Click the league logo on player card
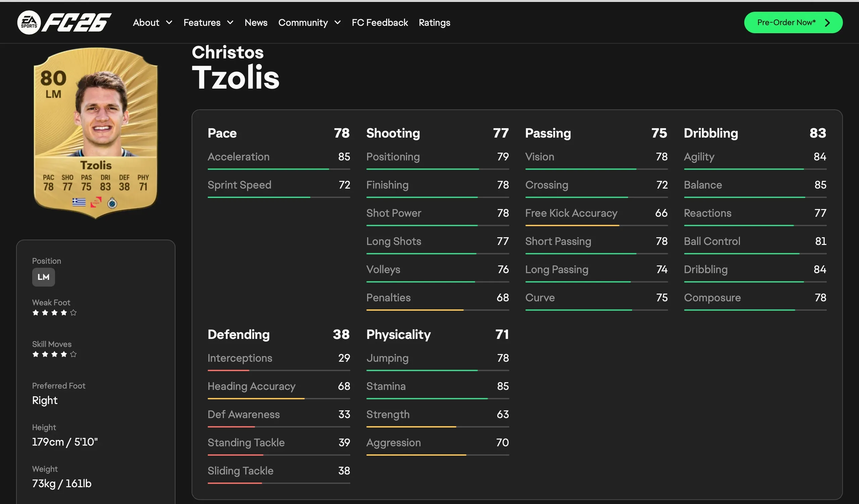The width and height of the screenshot is (859, 504). (x=96, y=202)
